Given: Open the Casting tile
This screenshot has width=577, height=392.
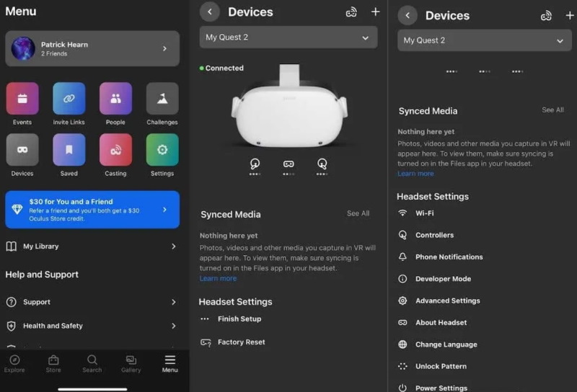Looking at the screenshot, I should (x=115, y=150).
